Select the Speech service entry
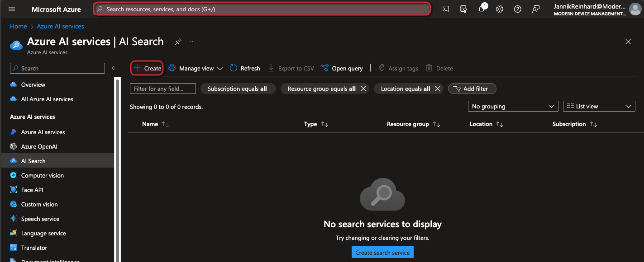Screen dimensions: 644x262 40,218
